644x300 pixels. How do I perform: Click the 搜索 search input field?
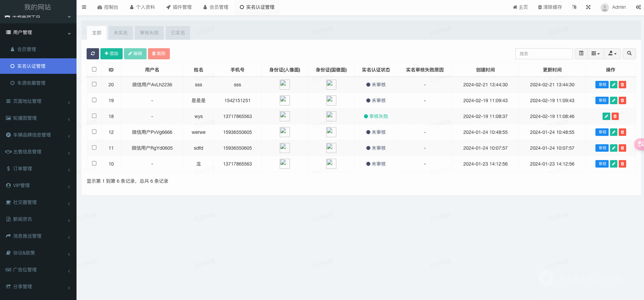pyautogui.click(x=544, y=54)
